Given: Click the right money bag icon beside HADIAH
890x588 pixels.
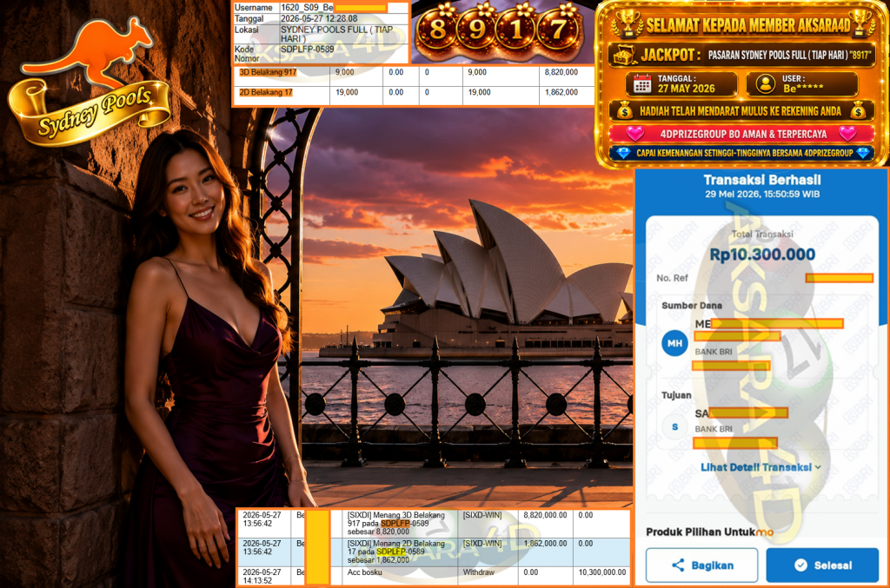Looking at the screenshot, I should click(858, 110).
